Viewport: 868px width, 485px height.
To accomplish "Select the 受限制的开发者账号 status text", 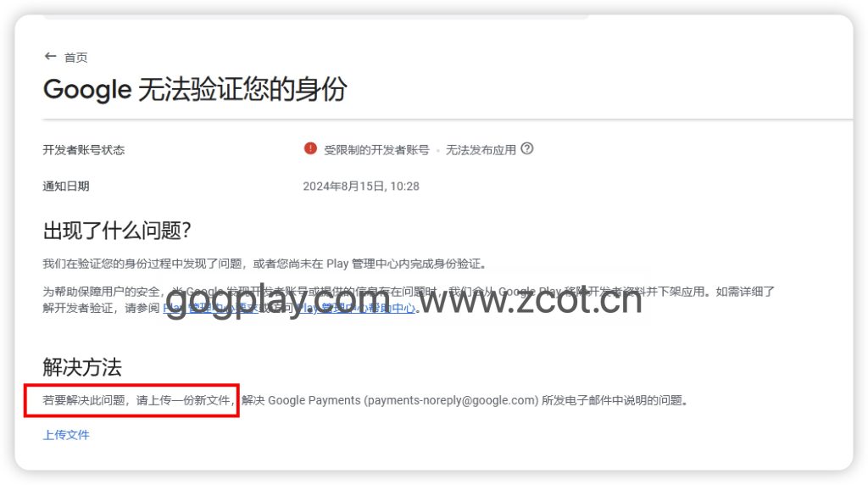I will click(376, 149).
